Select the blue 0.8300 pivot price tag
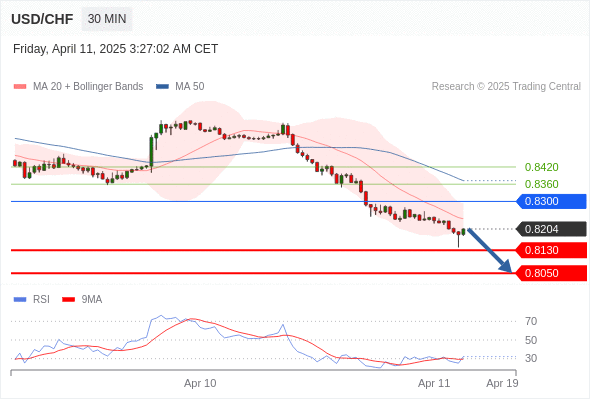Image resolution: width=590 pixels, height=400 pixels. (x=551, y=201)
